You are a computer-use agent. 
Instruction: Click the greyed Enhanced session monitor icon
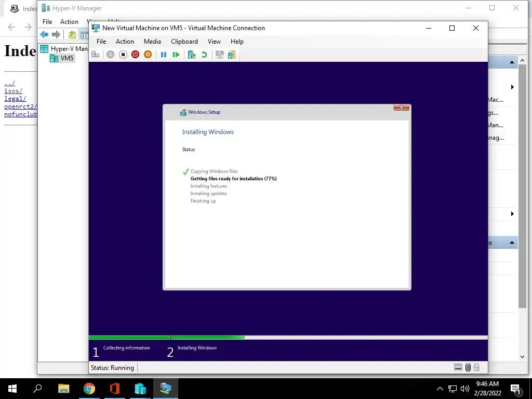point(220,55)
